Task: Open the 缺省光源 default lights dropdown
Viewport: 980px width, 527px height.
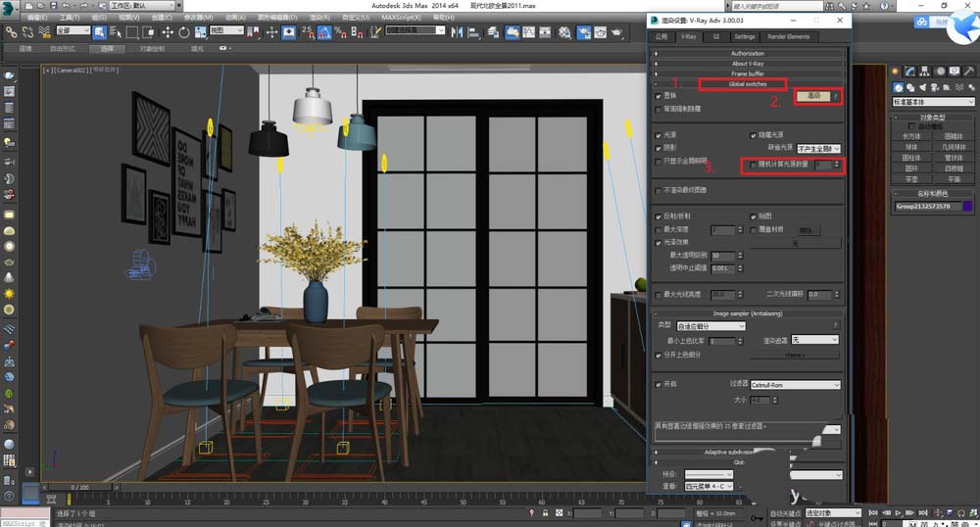Action: [816, 147]
